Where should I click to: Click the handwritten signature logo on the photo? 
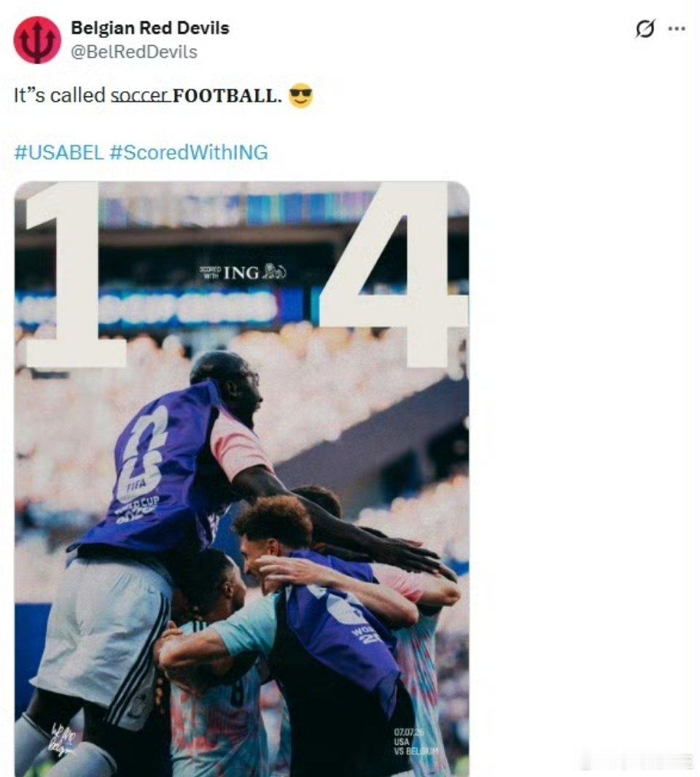coord(63,740)
